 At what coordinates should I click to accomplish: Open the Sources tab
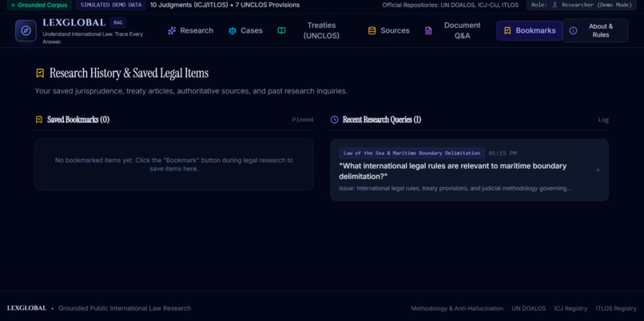tap(389, 30)
